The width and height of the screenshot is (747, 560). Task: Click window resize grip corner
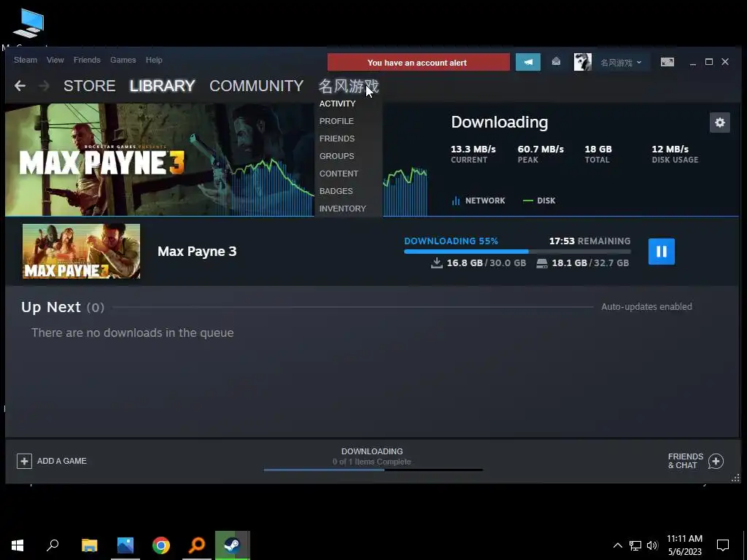tap(735, 478)
